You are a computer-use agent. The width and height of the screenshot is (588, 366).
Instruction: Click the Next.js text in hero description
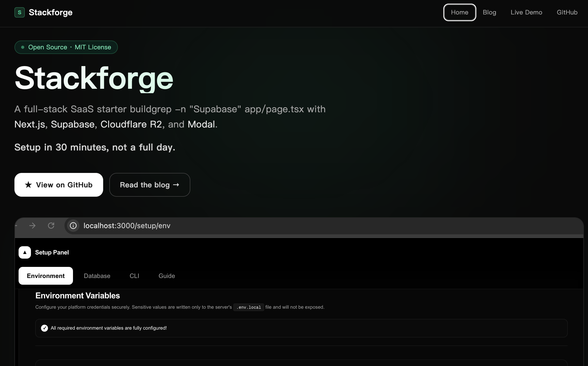30,124
